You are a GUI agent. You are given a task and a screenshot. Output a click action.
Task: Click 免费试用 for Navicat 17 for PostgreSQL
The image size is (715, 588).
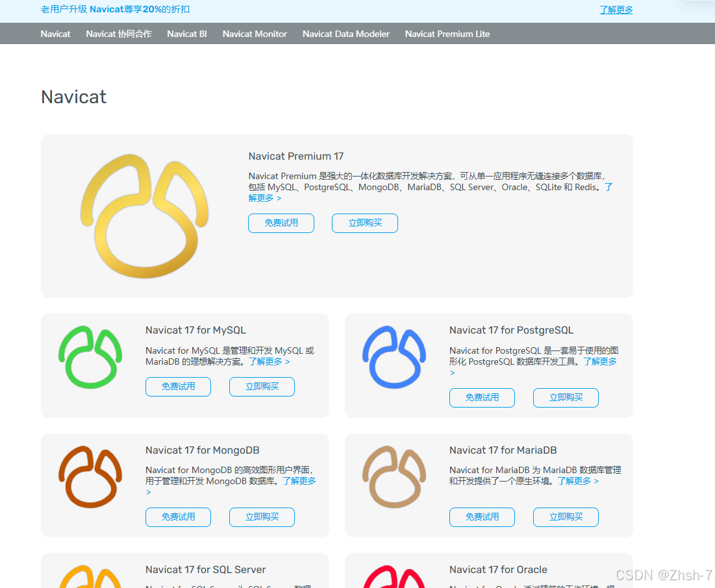tap(482, 397)
